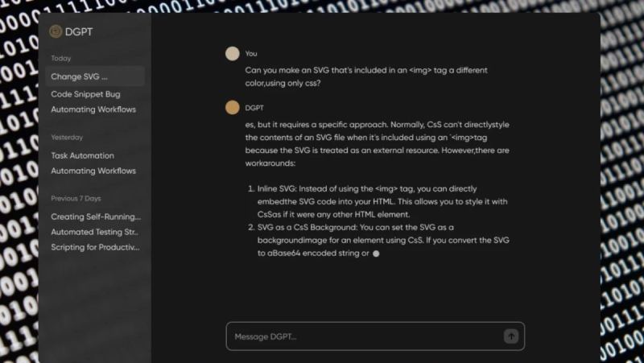Viewport: 644px width, 363px height.
Task: Click the send message arrow button
Action: click(510, 336)
